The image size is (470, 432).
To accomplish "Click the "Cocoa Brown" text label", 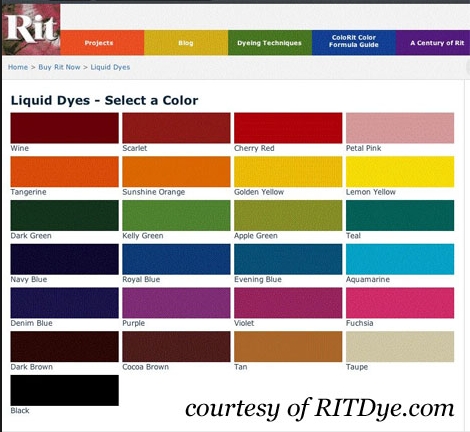I will [x=146, y=366].
